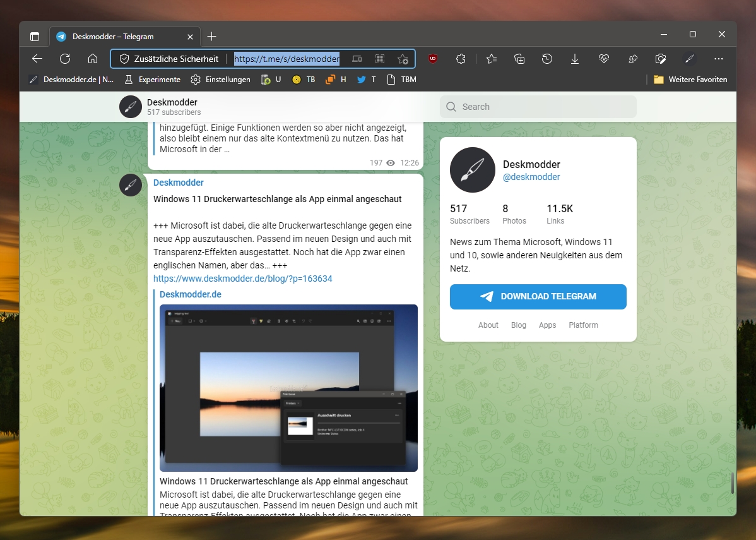Click the Zusätzliche Sicherheit shield indicator
The height and width of the screenshot is (540, 756).
[169, 59]
